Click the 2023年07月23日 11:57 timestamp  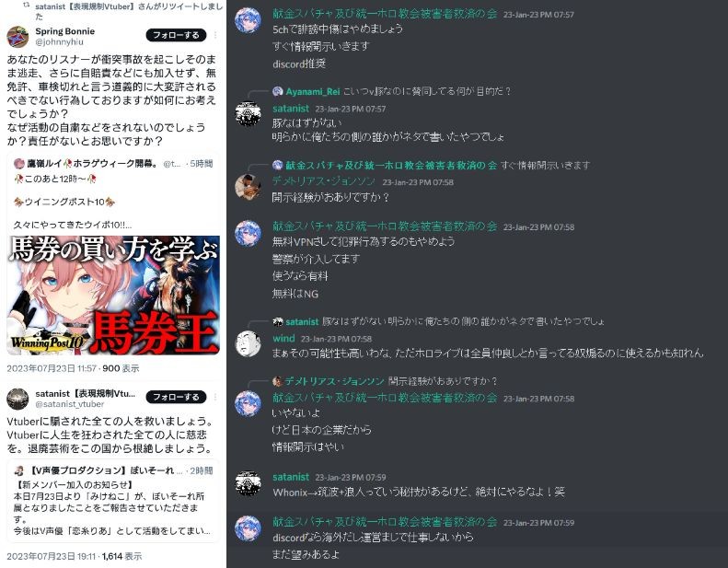[52, 368]
